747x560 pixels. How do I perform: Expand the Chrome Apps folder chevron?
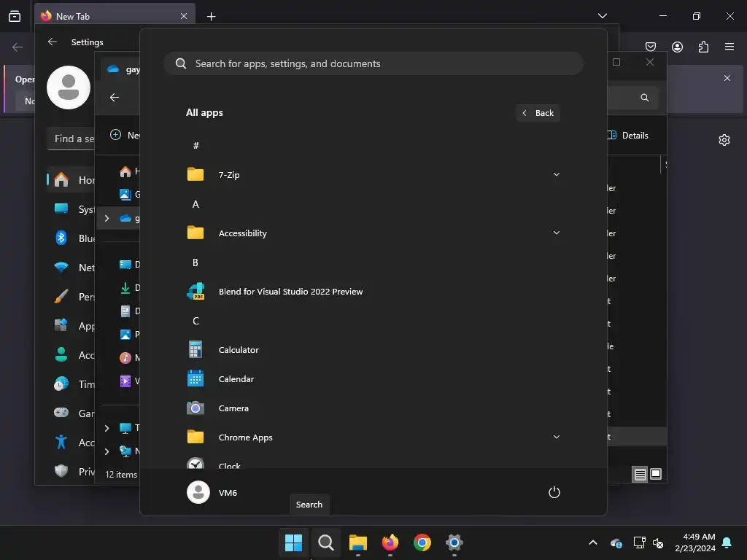click(556, 437)
